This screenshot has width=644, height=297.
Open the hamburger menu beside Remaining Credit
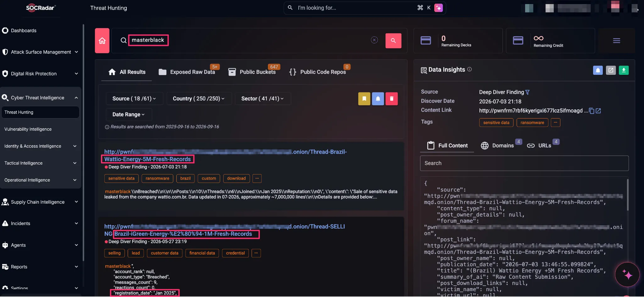[x=616, y=41]
